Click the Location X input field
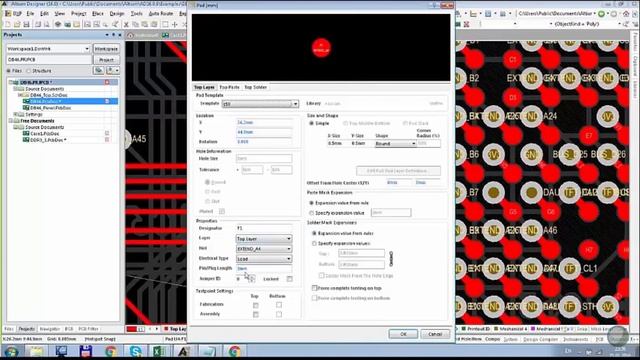 coord(264,122)
